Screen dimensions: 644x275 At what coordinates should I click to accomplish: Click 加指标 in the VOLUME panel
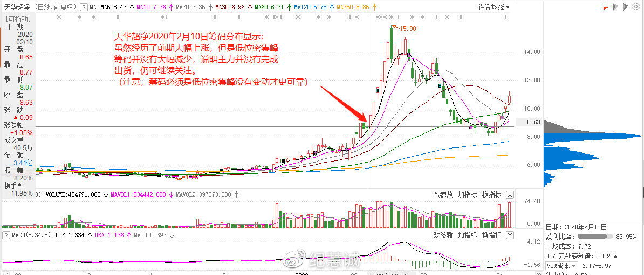tap(468, 194)
